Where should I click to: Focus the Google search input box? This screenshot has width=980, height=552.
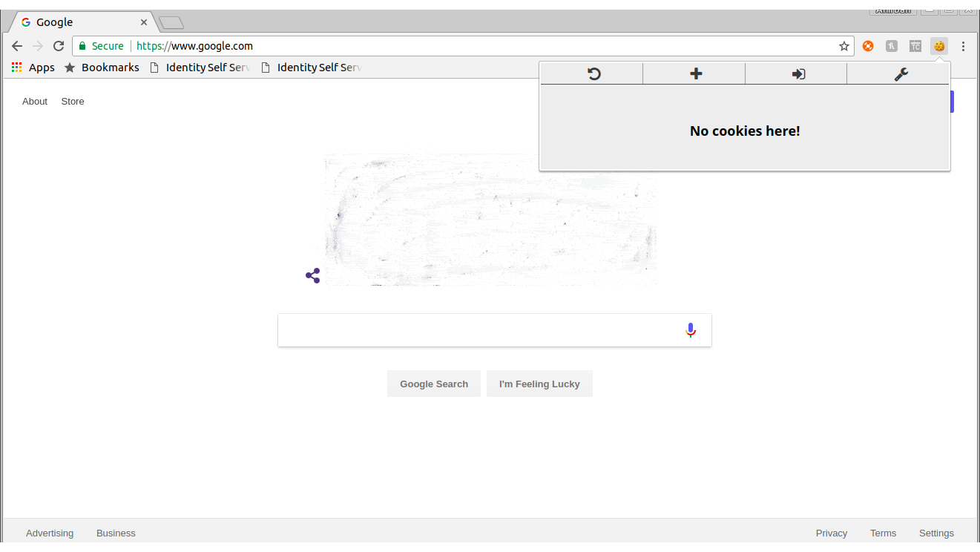(x=479, y=330)
